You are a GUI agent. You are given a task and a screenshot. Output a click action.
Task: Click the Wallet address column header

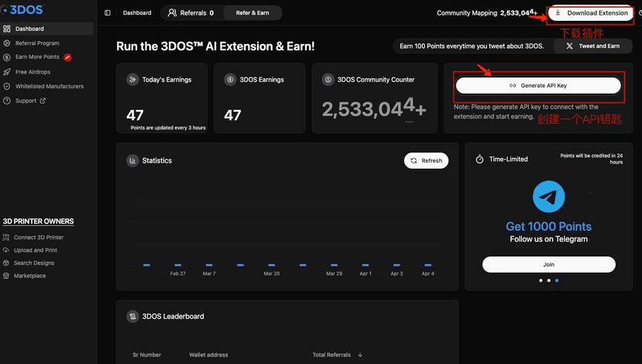point(208,355)
